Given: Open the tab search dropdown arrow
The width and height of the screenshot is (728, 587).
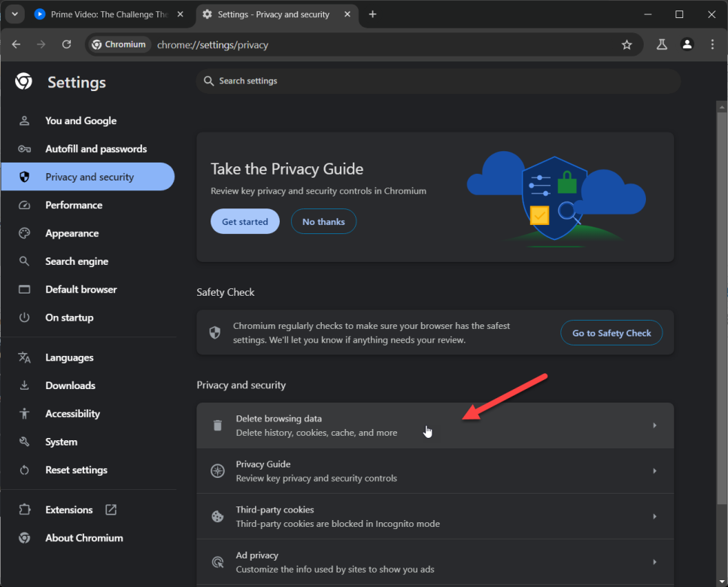Looking at the screenshot, I should pos(14,14).
